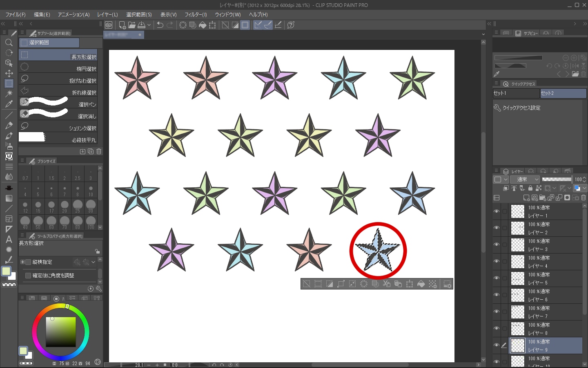Image resolution: width=588 pixels, height=368 pixels.
Task: Click the Save icon in toolbar
Action: point(141,25)
